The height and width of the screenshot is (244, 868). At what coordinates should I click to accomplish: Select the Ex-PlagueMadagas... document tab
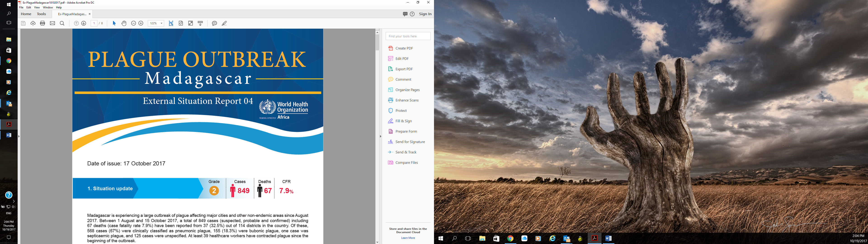(x=72, y=14)
